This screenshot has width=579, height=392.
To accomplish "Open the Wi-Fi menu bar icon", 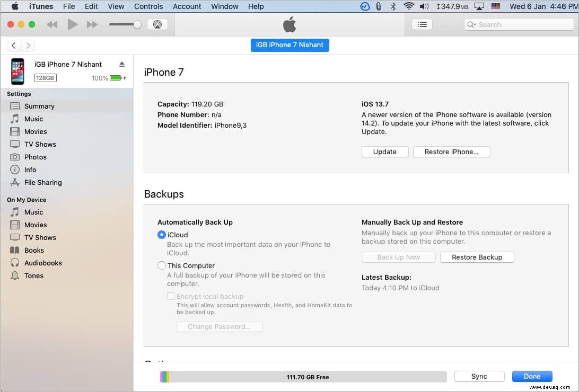I will (x=409, y=6).
